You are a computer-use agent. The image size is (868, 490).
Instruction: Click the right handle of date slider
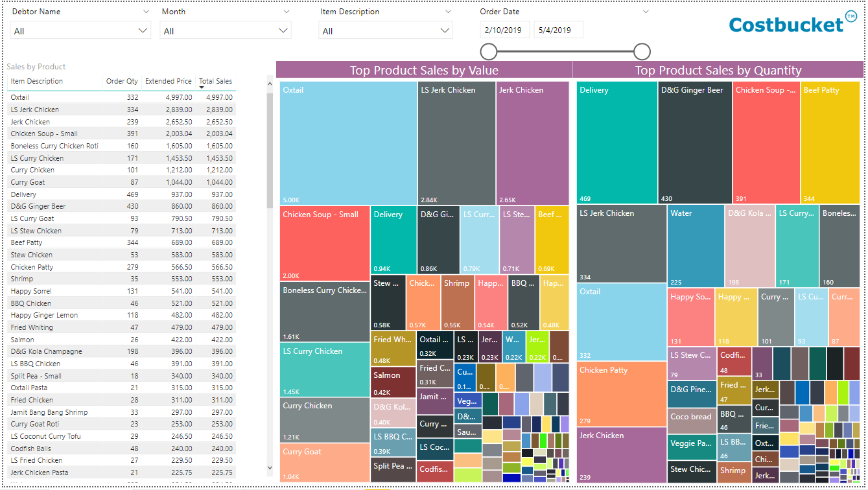point(642,52)
